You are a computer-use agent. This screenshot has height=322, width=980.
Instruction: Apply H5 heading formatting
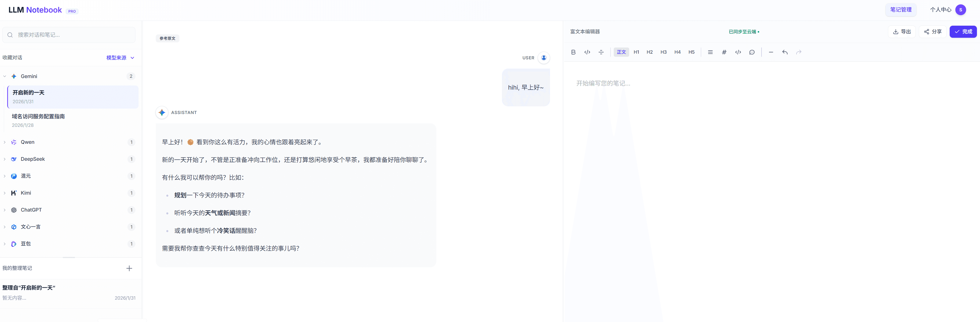click(692, 52)
